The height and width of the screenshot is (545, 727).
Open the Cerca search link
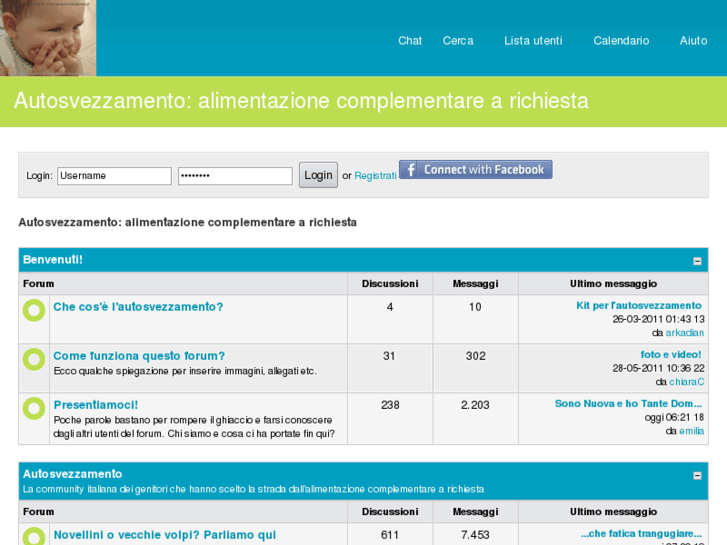pyautogui.click(x=458, y=41)
